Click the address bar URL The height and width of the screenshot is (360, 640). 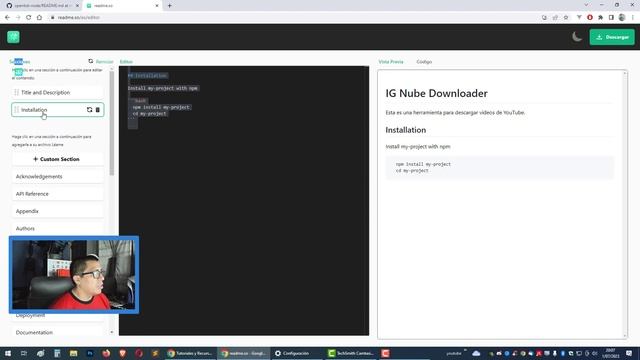(x=79, y=18)
